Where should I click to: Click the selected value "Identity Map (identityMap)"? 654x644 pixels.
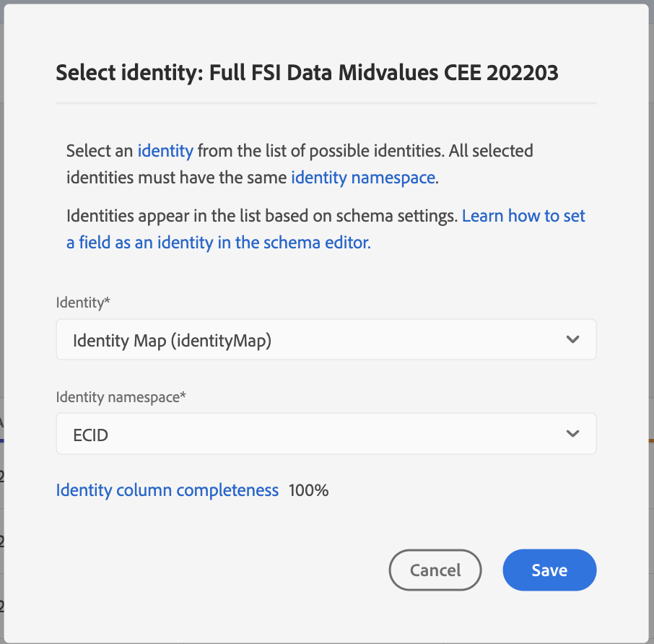(172, 340)
